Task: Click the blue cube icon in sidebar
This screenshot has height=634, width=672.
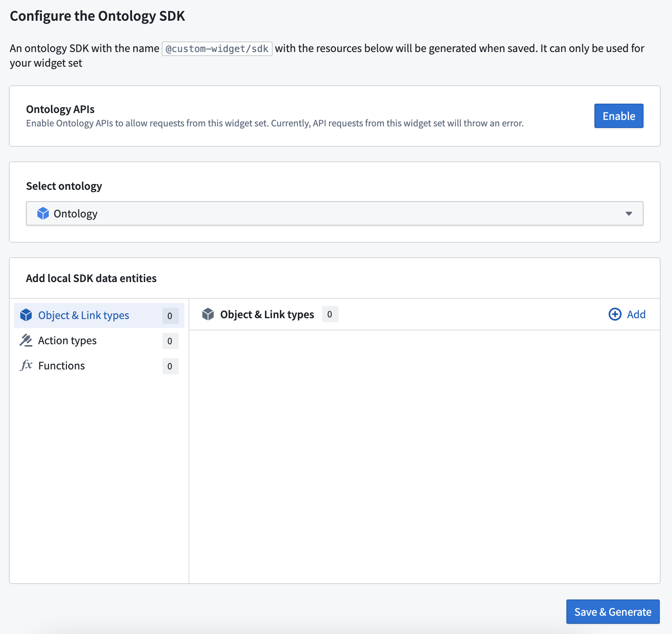Action: tap(26, 315)
